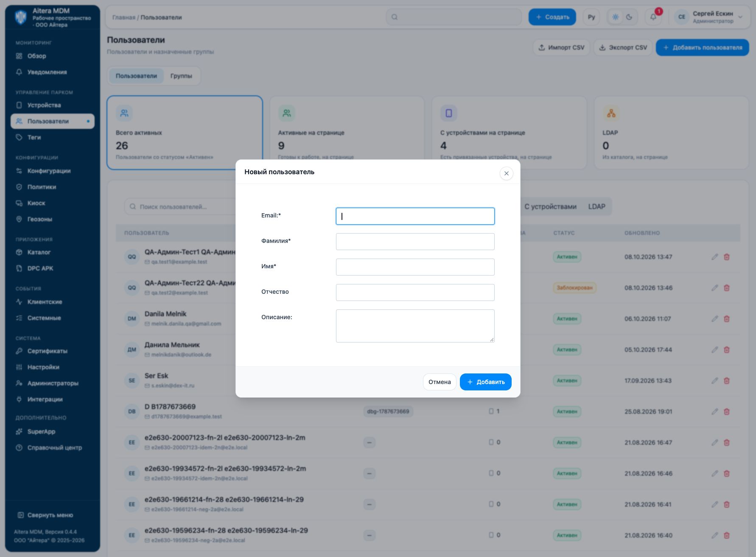Viewport: 756px width, 557px height.
Task: Switch to the Группы tab
Action: [181, 76]
